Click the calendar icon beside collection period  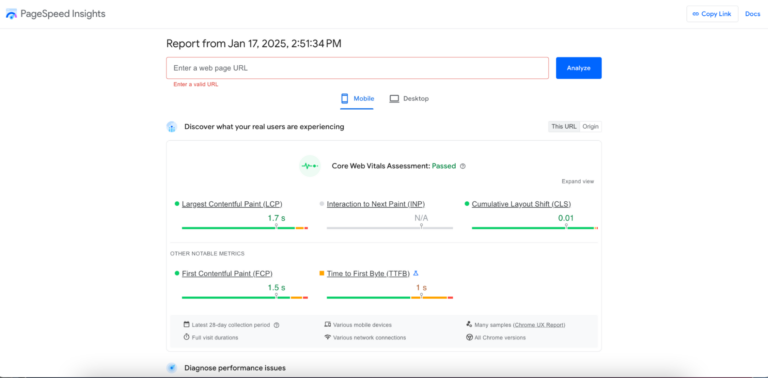click(186, 324)
